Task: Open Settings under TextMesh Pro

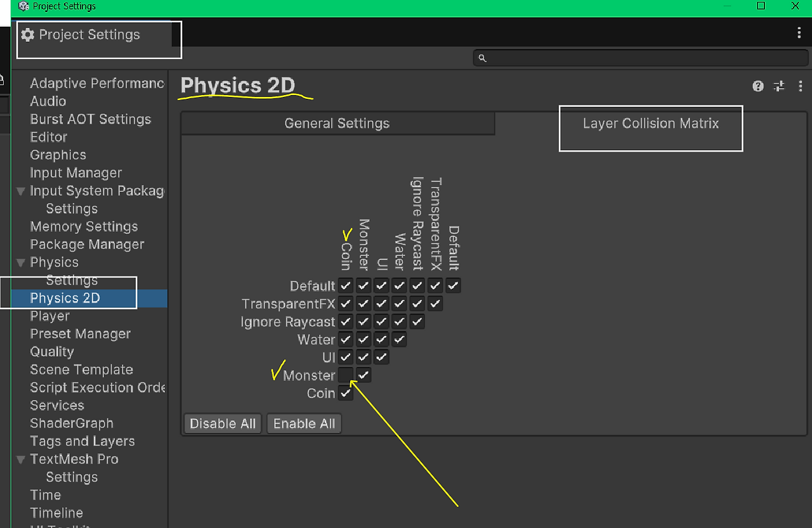Action: point(72,477)
